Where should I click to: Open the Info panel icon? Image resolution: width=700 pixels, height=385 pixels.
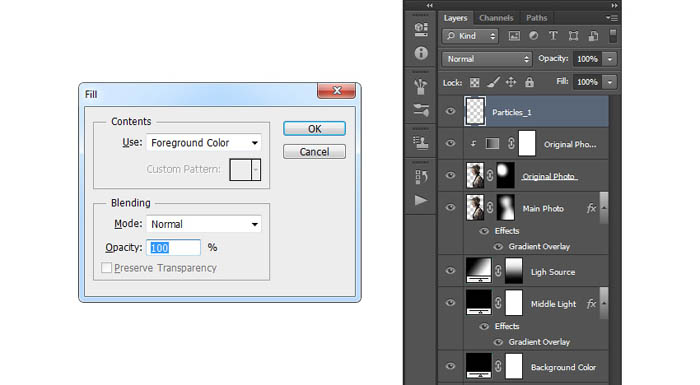421,53
